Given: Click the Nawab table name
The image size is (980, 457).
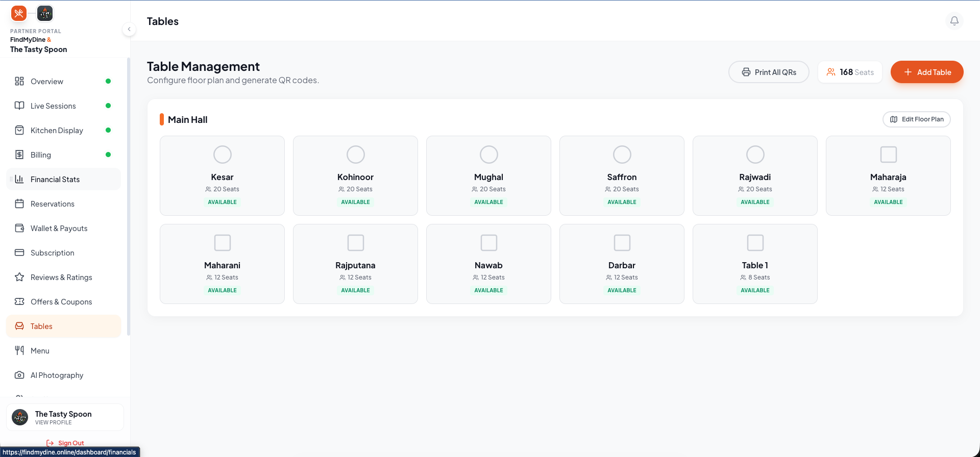Looking at the screenshot, I should point(488,265).
